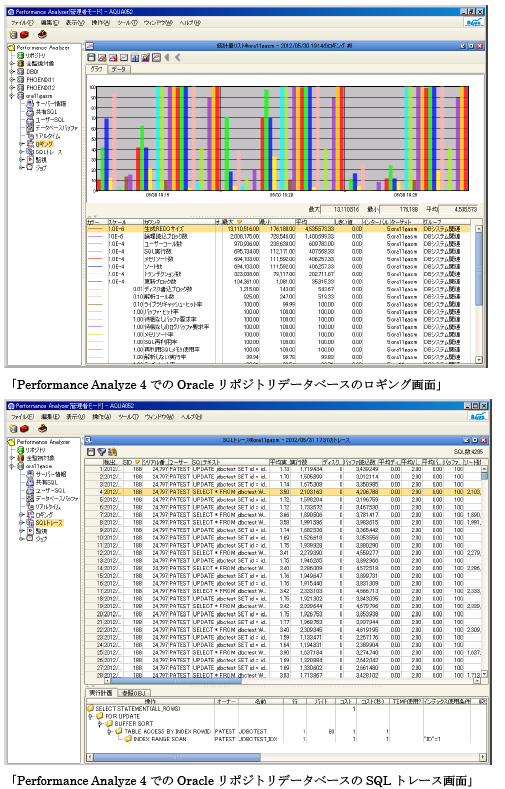Switch to the 参照OBJ tab
505x789 pixels.
coord(133,693)
